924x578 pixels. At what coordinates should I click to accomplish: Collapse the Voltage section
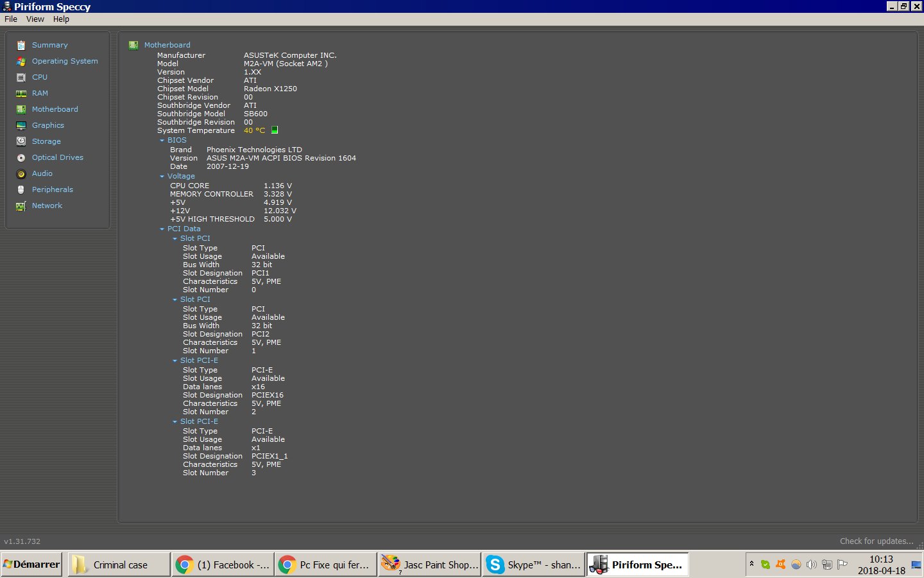pos(162,176)
